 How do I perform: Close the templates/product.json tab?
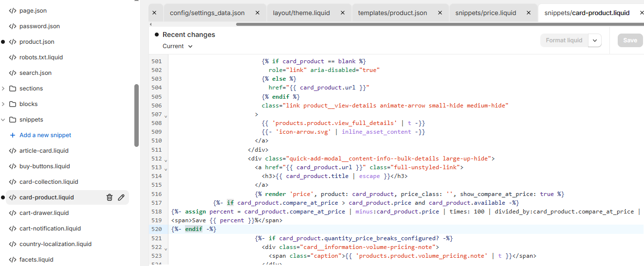click(x=440, y=13)
